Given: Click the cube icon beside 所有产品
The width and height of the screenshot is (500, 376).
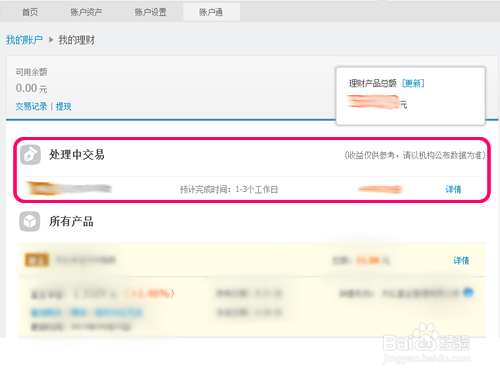Looking at the screenshot, I should [x=30, y=221].
